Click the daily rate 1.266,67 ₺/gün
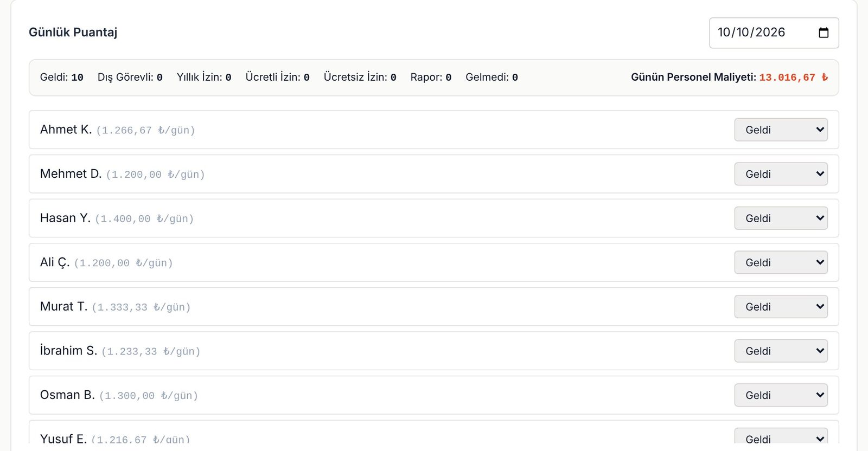 [x=145, y=131]
